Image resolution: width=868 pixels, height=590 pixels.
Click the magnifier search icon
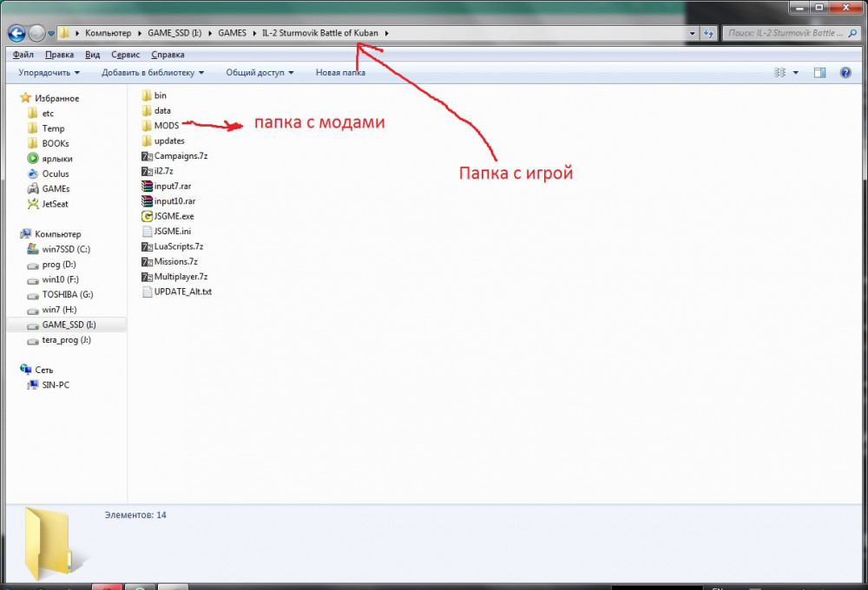[x=852, y=33]
